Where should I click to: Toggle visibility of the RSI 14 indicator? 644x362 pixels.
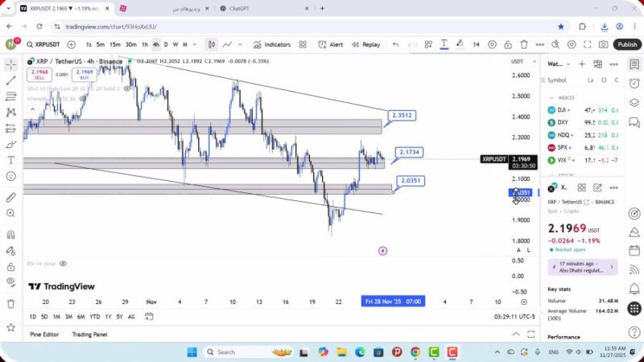coord(63,263)
